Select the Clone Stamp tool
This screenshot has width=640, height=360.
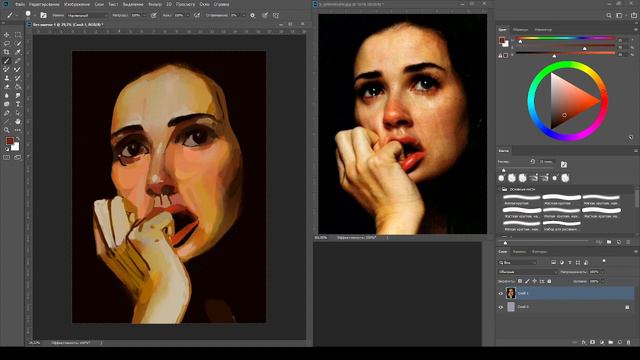coord(7,78)
